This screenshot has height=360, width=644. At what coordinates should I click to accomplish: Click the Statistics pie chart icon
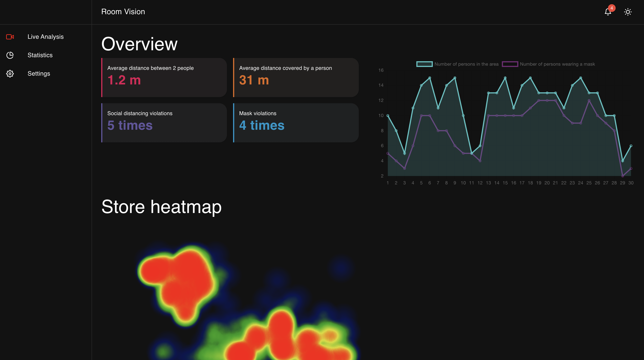(x=10, y=55)
